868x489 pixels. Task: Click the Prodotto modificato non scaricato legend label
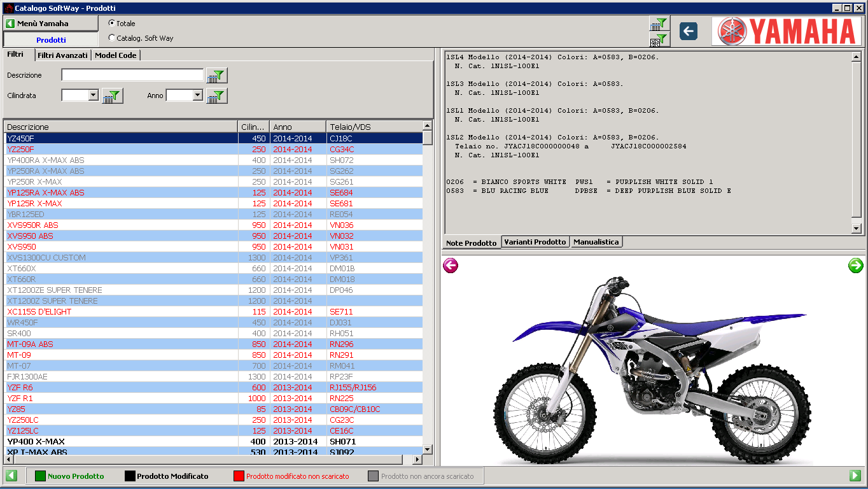297,476
